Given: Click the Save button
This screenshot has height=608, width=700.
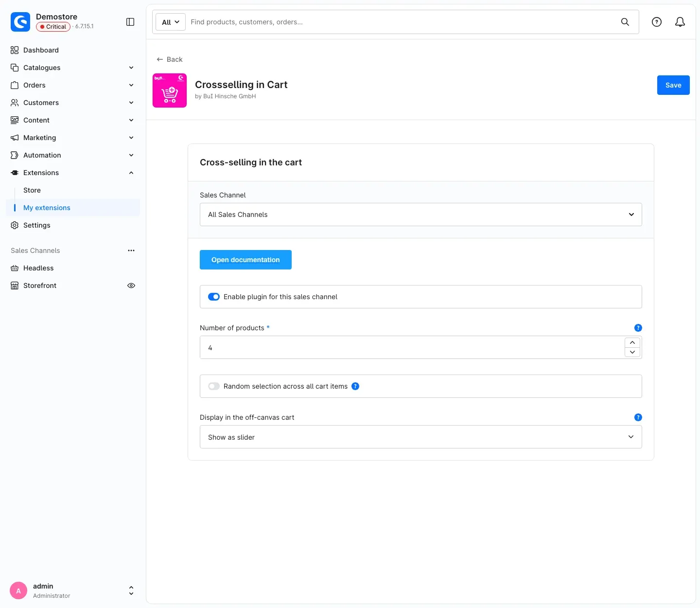Looking at the screenshot, I should pyautogui.click(x=673, y=85).
